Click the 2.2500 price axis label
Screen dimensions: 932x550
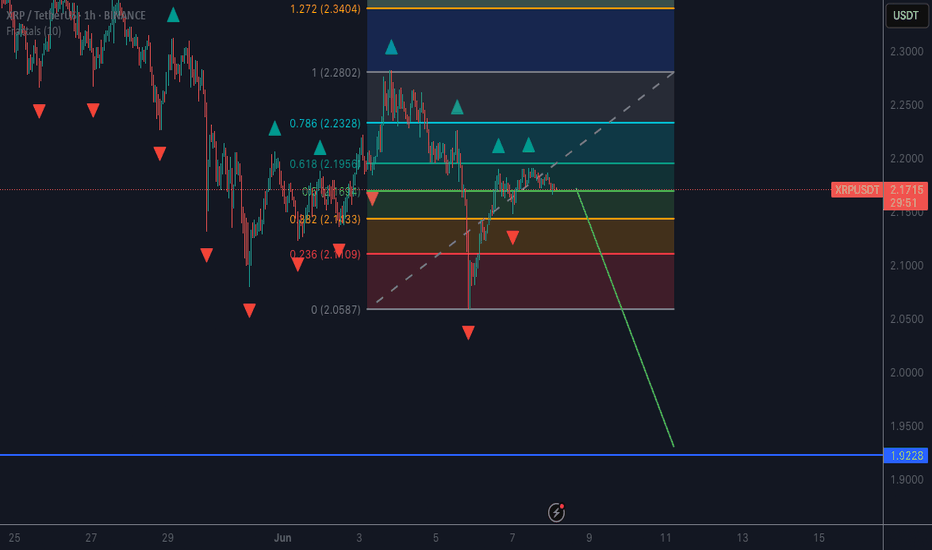(906, 105)
